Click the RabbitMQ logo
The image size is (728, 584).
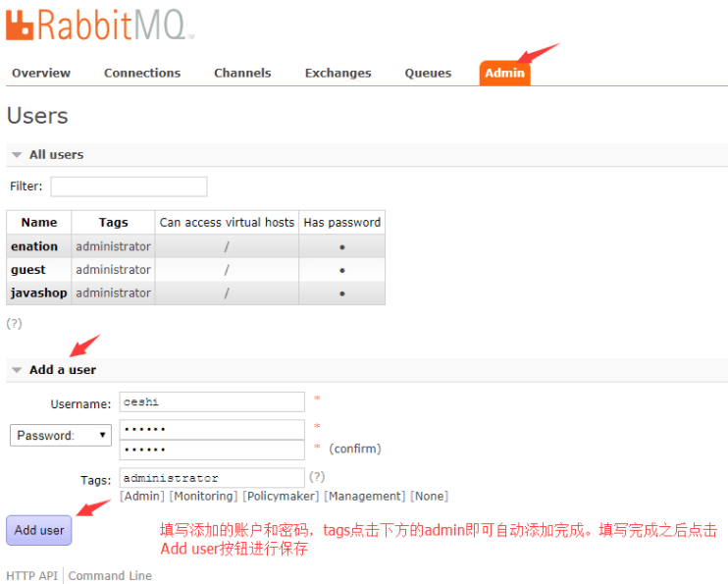click(x=100, y=25)
